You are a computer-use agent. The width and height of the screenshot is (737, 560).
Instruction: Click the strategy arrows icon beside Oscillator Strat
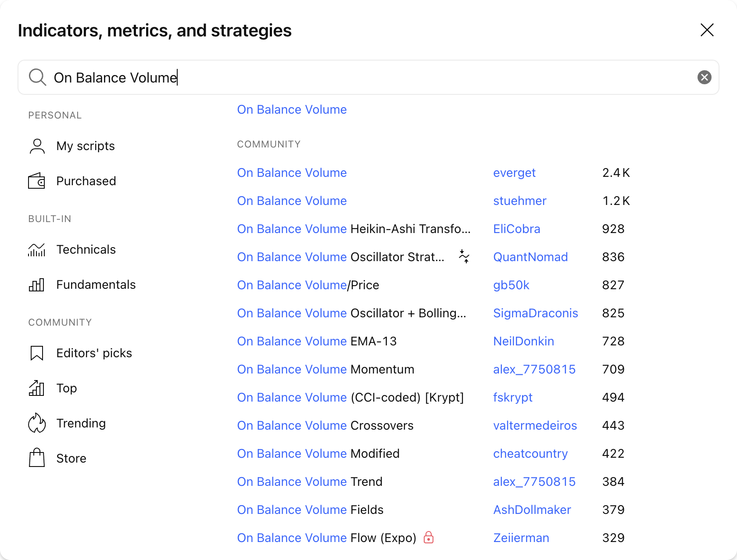464,256
